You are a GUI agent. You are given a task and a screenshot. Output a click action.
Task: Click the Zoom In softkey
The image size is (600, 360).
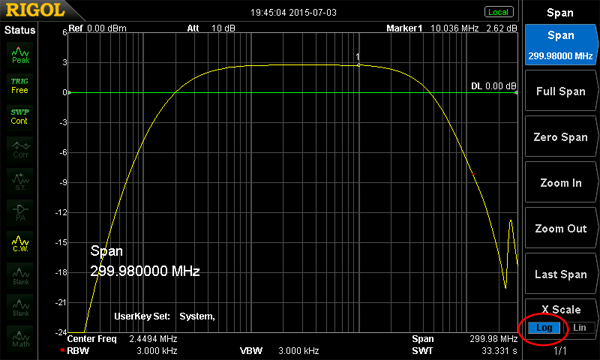click(561, 183)
